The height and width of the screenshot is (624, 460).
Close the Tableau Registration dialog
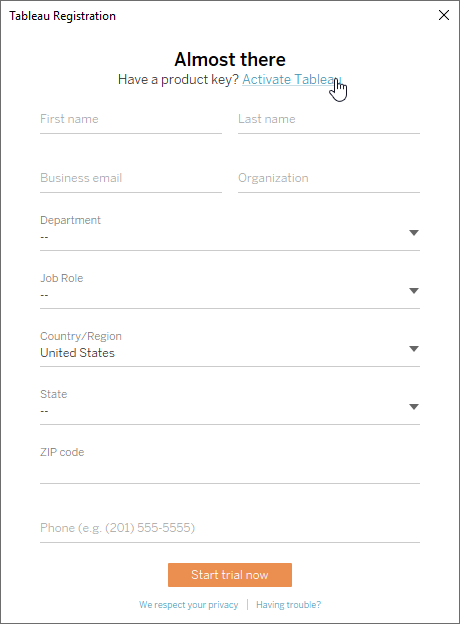444,16
